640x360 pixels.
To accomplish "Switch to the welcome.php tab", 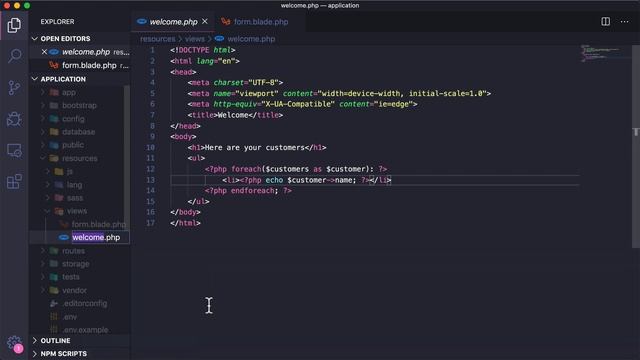I will [173, 22].
